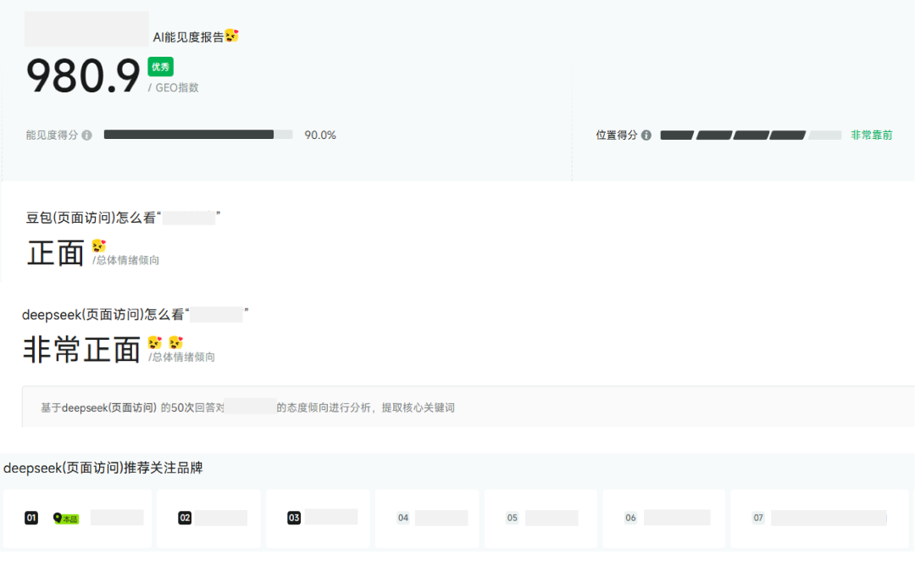This screenshot has height=588, width=915.
Task: Click the 位置得分 label
Action: coord(617,136)
